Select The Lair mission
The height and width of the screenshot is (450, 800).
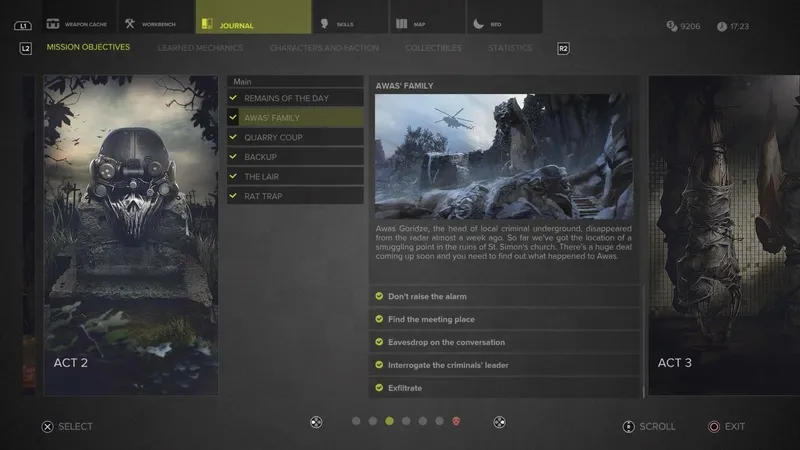(x=295, y=177)
